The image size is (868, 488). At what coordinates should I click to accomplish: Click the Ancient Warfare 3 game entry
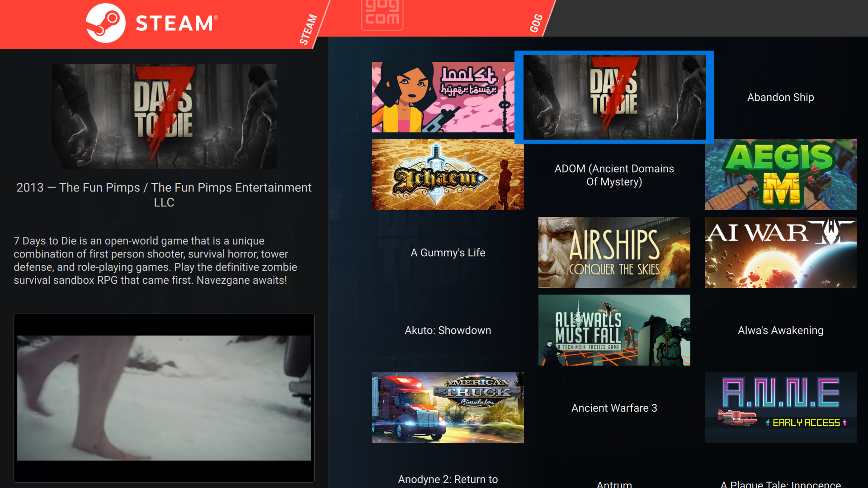click(613, 408)
